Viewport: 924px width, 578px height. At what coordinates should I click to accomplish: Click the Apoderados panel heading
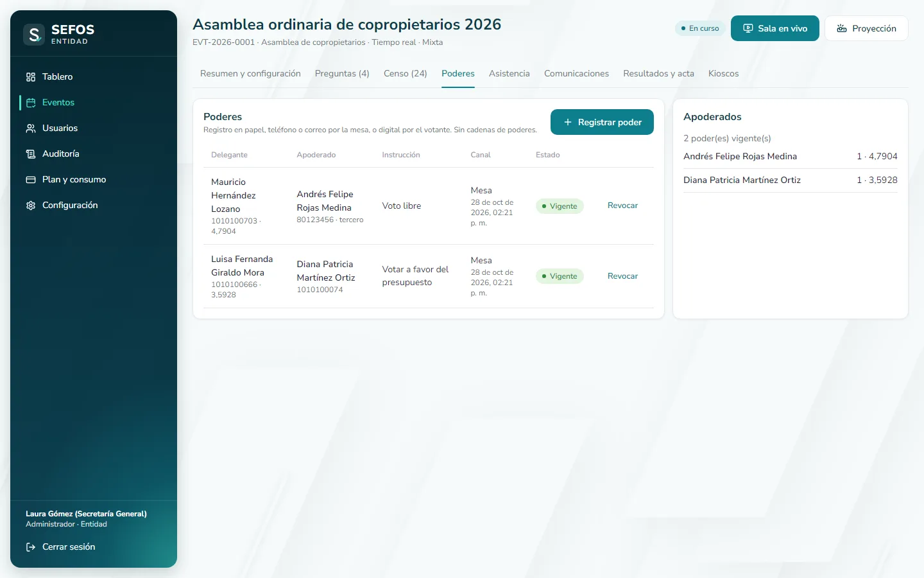tap(712, 117)
